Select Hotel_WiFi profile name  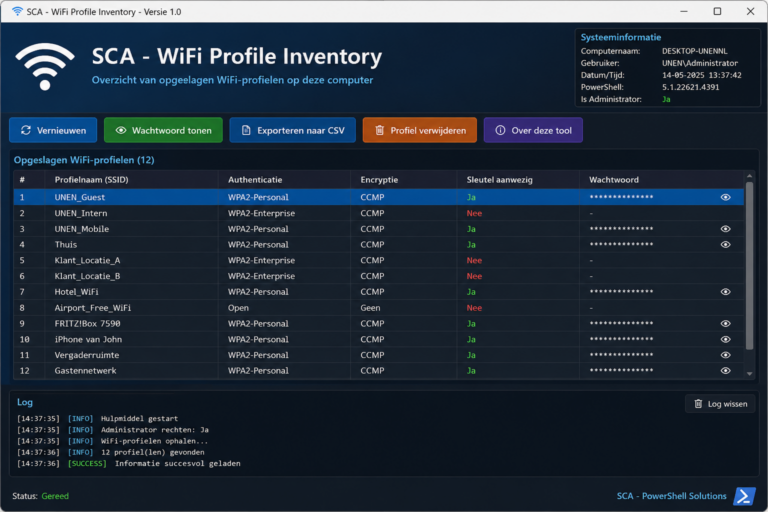click(76, 292)
